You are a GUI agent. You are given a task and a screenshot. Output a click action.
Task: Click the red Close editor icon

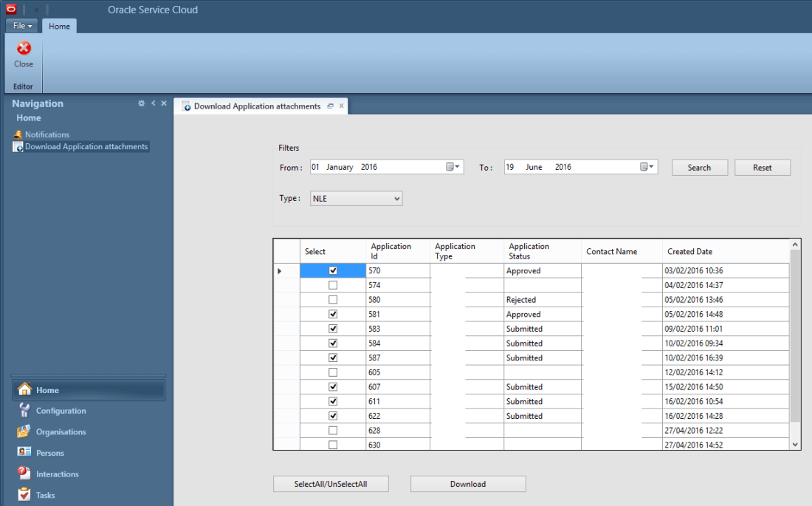[24, 49]
